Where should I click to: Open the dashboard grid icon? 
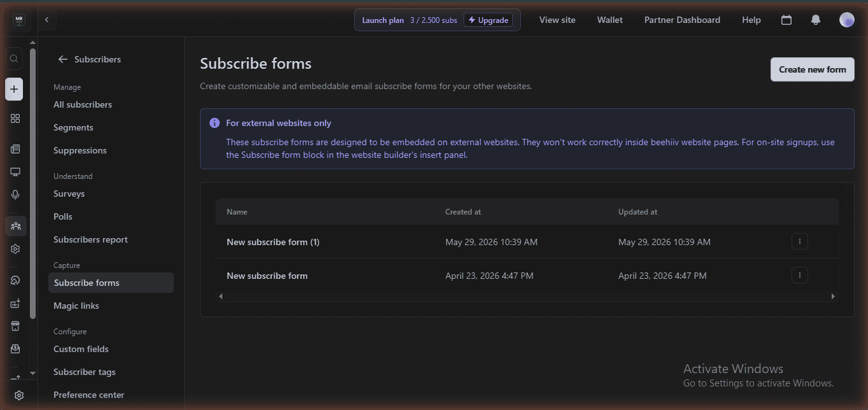click(15, 118)
